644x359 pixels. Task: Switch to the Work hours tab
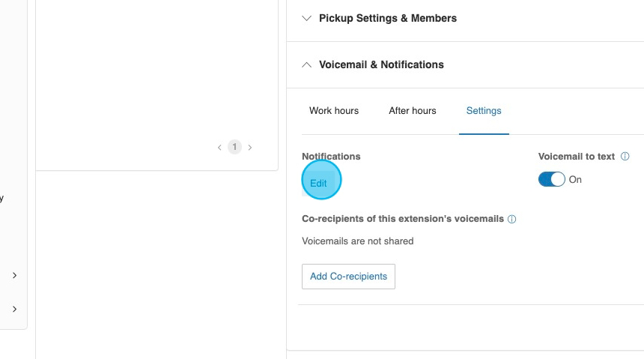[334, 111]
